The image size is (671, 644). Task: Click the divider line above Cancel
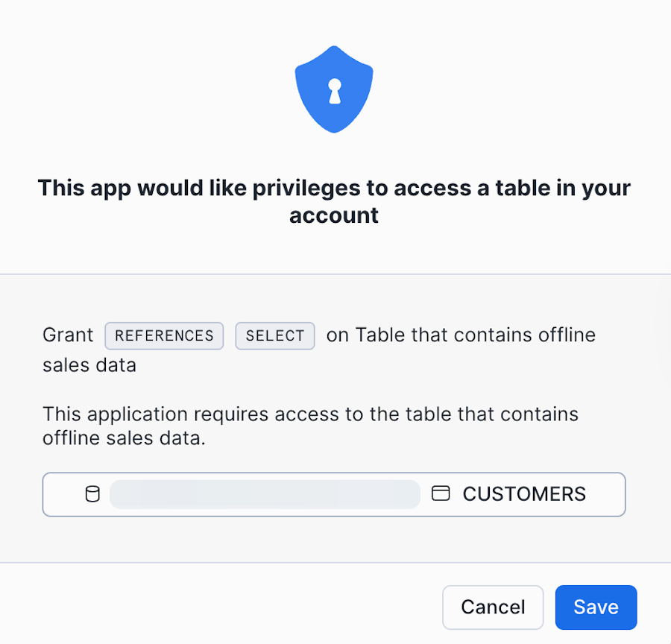click(x=335, y=562)
